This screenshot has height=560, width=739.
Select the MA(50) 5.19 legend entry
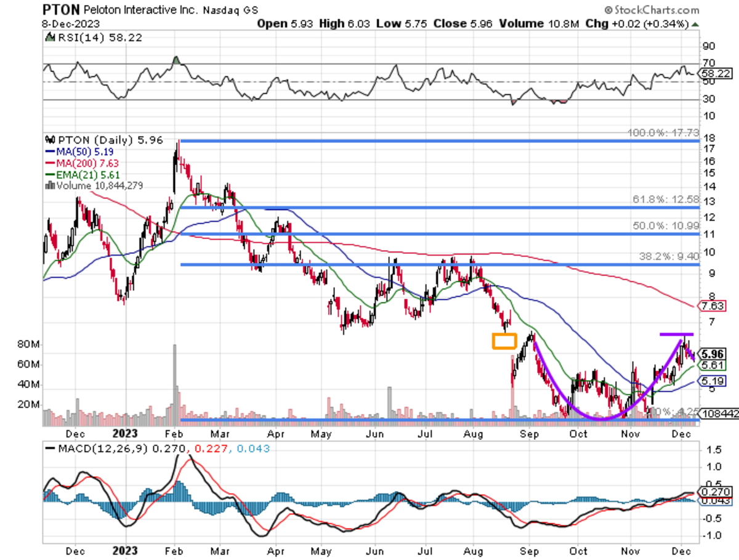click(74, 152)
